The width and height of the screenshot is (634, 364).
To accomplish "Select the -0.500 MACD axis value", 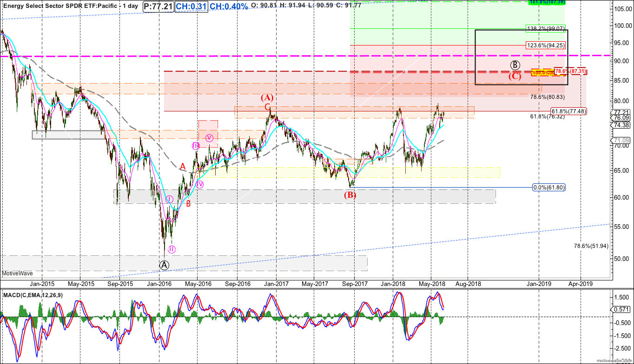I will [622, 323].
